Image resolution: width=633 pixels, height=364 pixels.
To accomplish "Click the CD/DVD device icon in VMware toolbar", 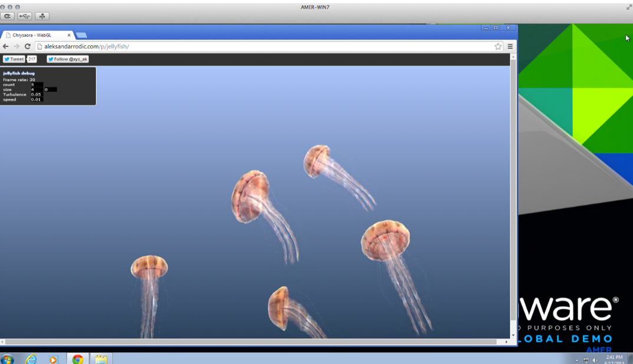I will point(7,16).
